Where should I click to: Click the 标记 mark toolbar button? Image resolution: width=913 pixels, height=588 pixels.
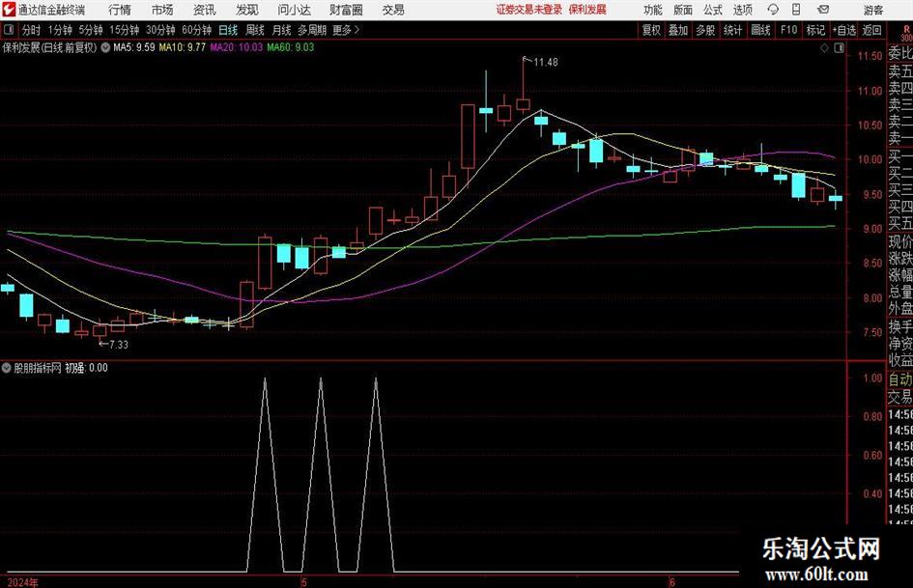tap(815, 30)
